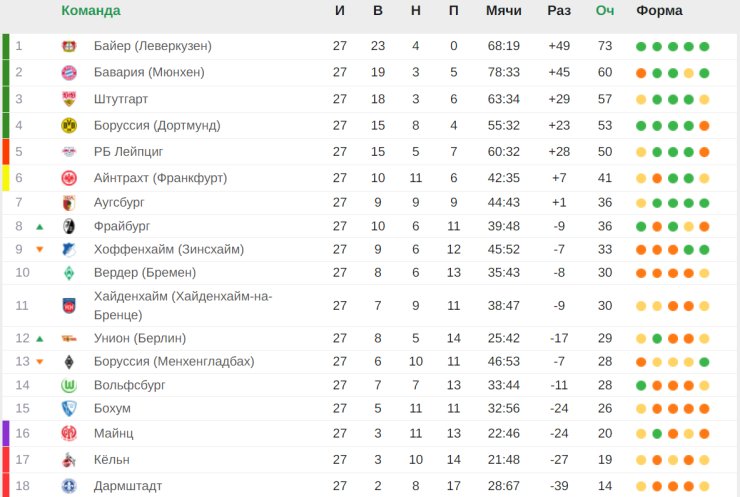This screenshot has width=740, height=497.
Task: Click Freiburg's green up-arrow position indicator
Action: point(40,227)
